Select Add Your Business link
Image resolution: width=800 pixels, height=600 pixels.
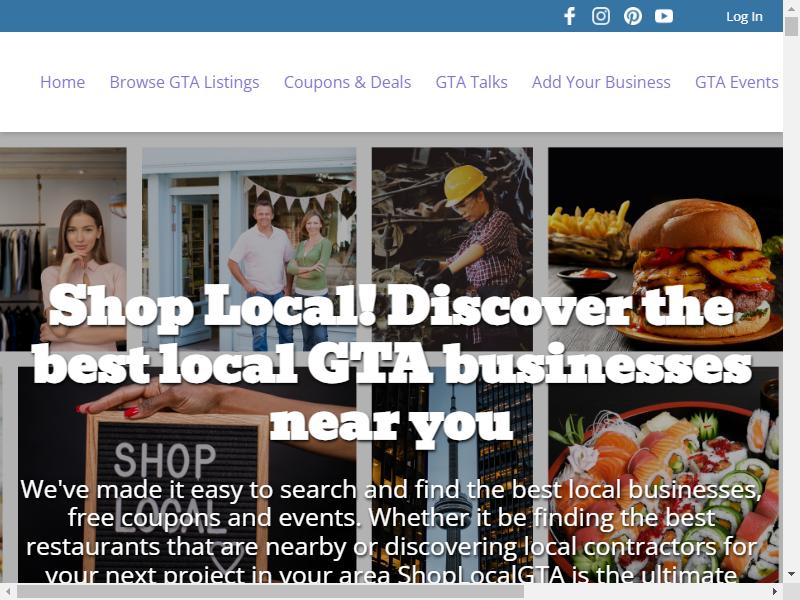pos(601,82)
